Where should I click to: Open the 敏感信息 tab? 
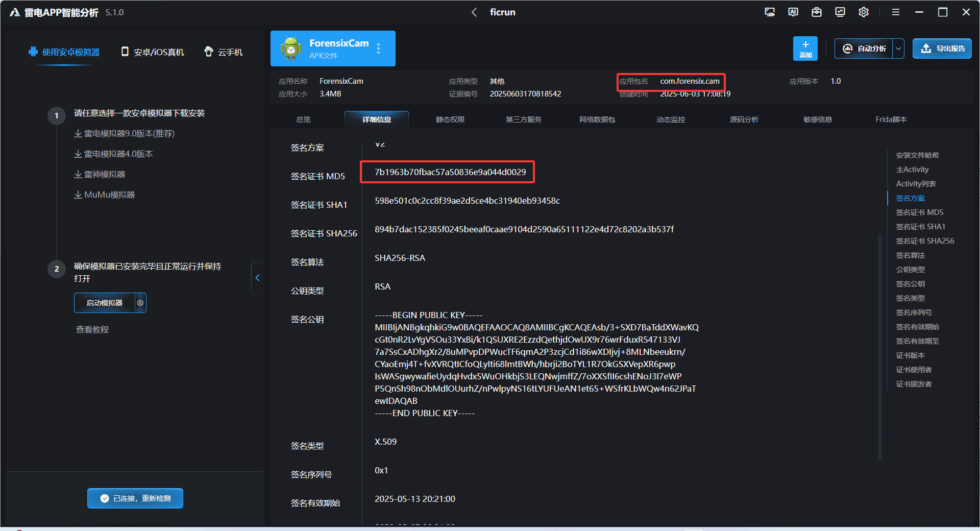818,119
